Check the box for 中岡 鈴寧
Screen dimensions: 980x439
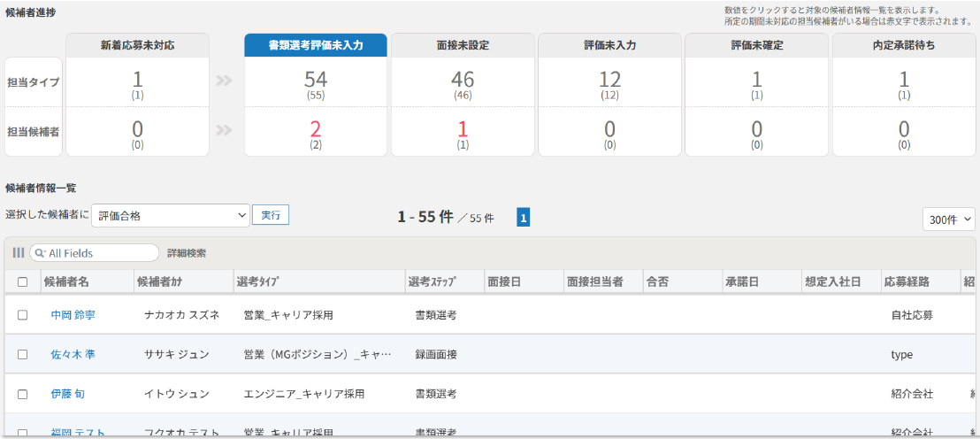23,314
